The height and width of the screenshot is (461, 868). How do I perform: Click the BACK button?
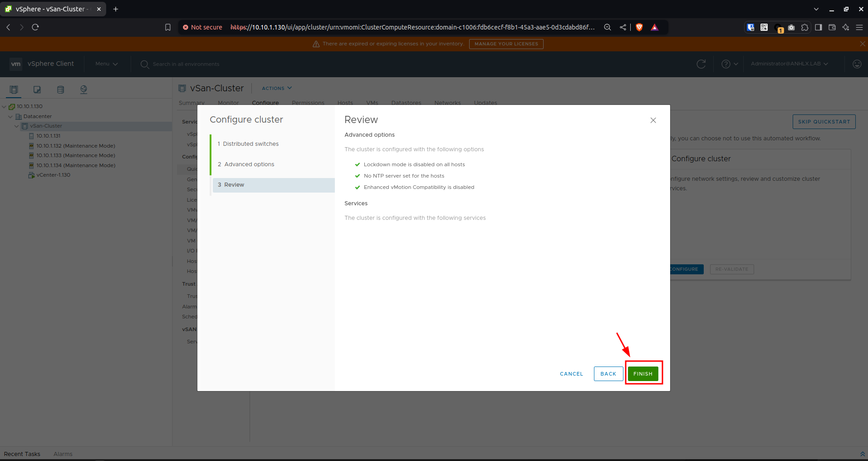(x=608, y=374)
